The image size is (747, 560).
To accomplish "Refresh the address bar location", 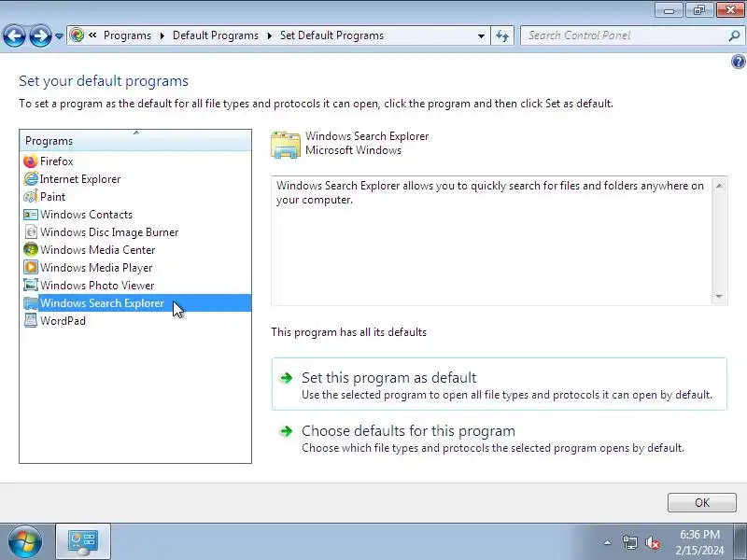I will tap(502, 35).
